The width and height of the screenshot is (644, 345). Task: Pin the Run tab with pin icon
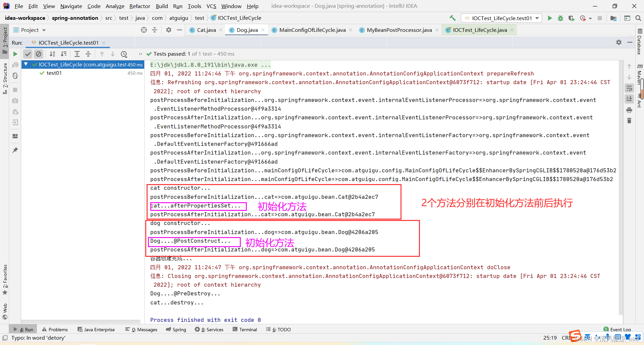pos(15,150)
